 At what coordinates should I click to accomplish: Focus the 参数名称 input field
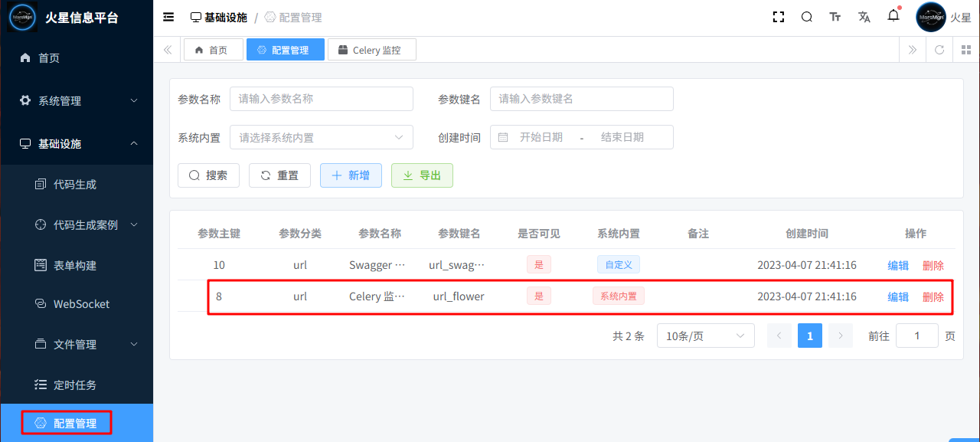point(322,99)
